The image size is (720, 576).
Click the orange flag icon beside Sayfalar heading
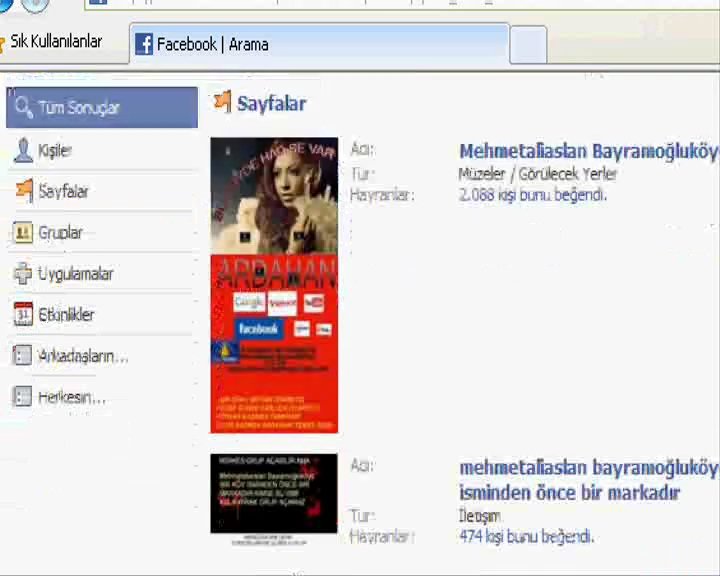223,102
